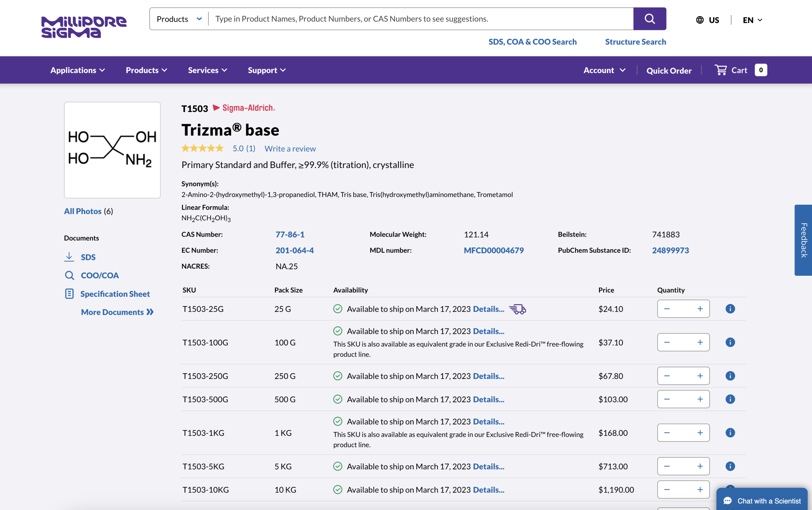Open Structure Search link
The image size is (812, 510).
[635, 41]
